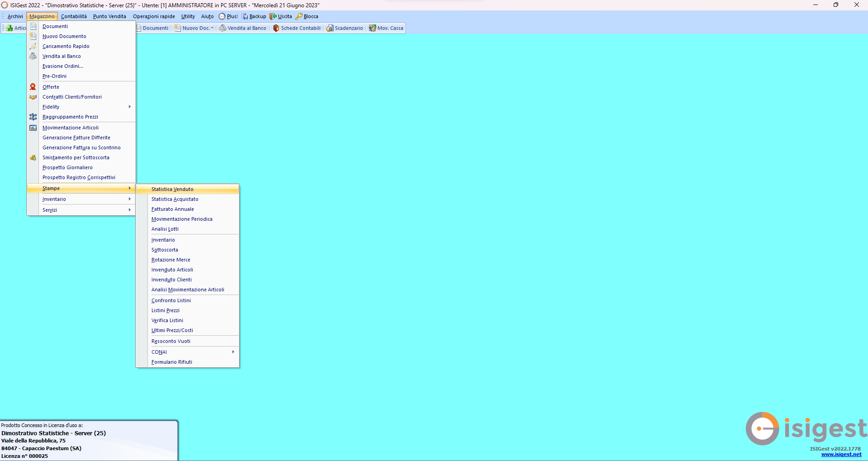Expand the Fidelity submenu
This screenshot has width=868, height=461.
click(81, 107)
